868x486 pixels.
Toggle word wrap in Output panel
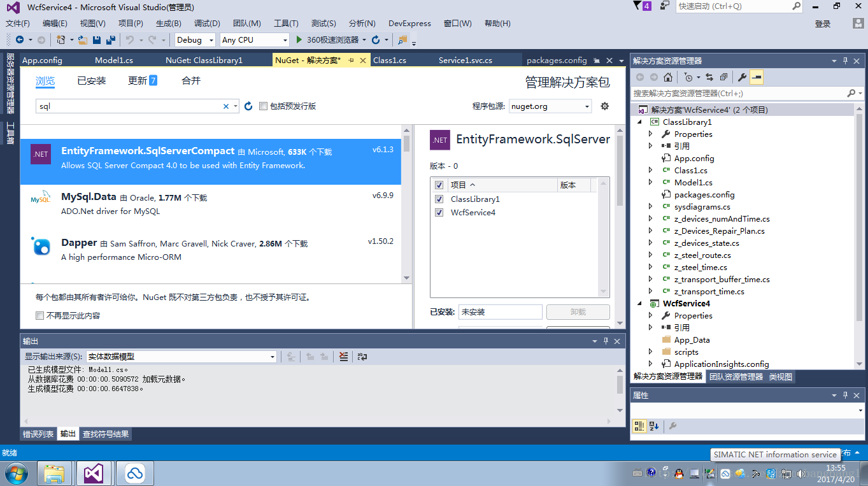[x=362, y=357]
